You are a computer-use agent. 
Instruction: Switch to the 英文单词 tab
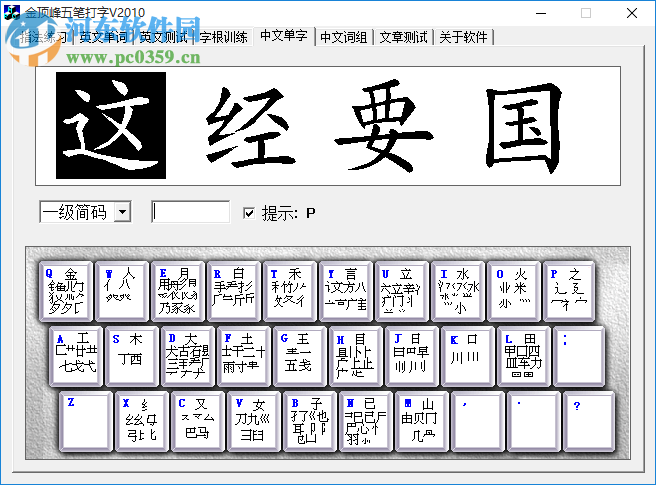[103, 37]
